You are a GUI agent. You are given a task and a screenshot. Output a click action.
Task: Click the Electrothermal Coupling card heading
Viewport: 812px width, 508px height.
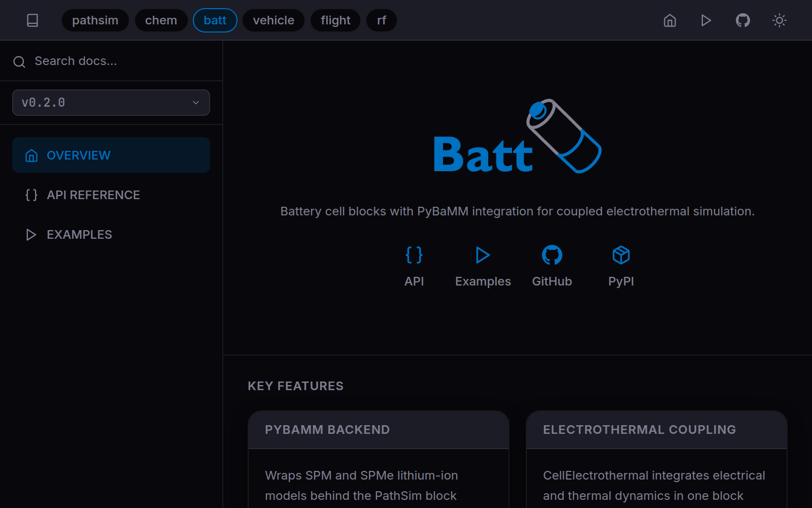coord(639,430)
